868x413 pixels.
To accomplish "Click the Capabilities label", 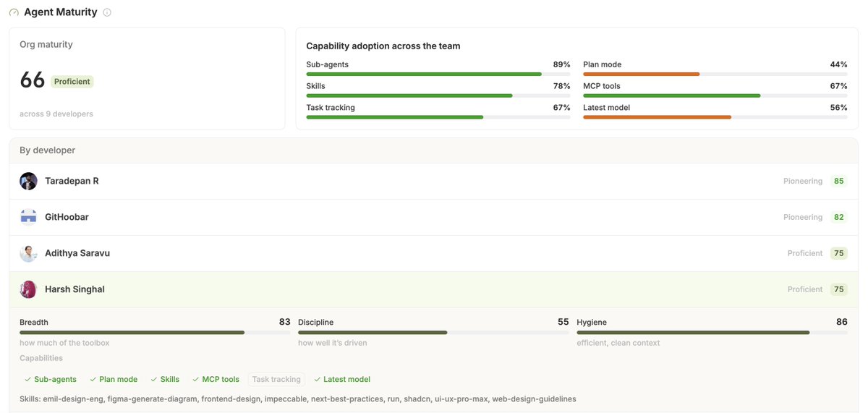I will (41, 358).
